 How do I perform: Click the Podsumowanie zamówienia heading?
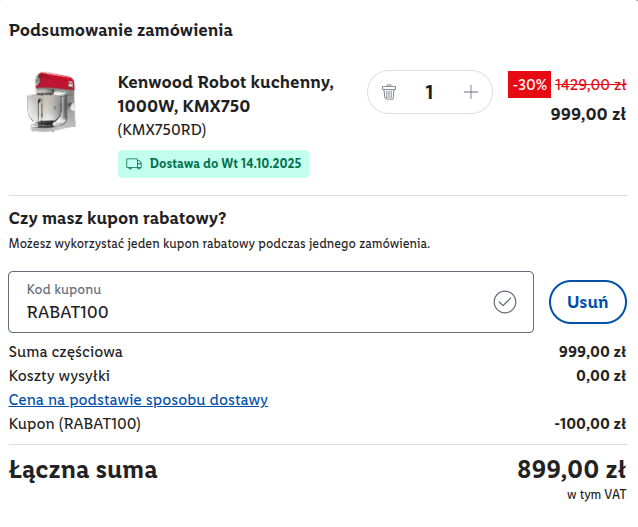pos(121,30)
